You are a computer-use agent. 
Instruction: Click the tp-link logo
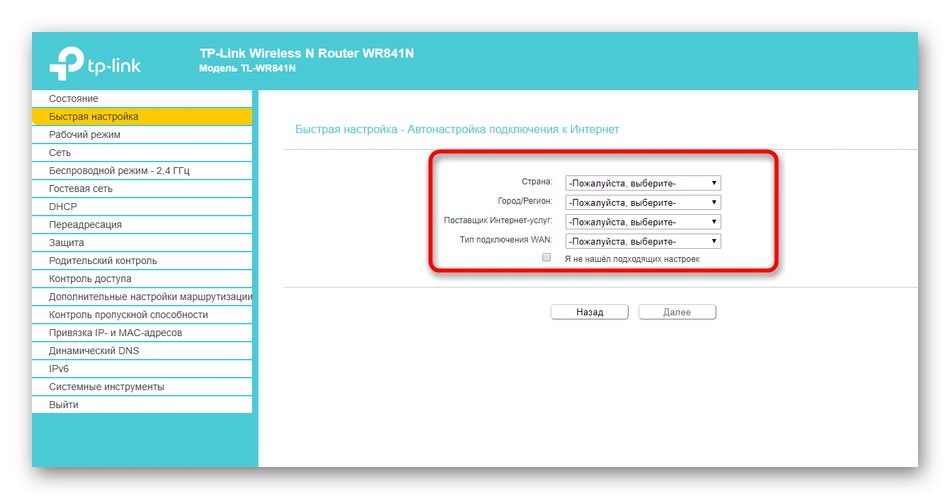tap(95, 64)
